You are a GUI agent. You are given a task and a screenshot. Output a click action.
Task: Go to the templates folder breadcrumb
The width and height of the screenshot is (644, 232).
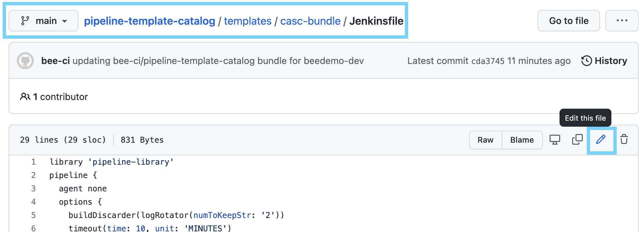(x=247, y=21)
